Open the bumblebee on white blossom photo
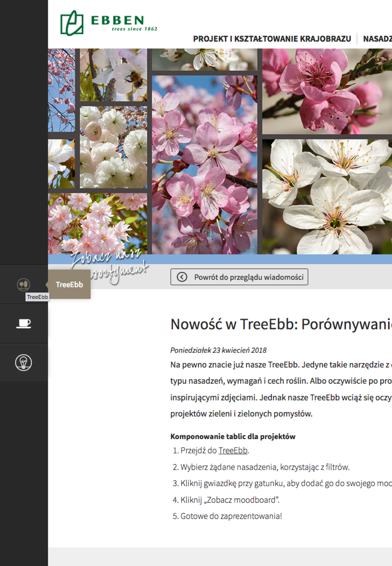392x566 pixels. pyautogui.click(x=113, y=75)
